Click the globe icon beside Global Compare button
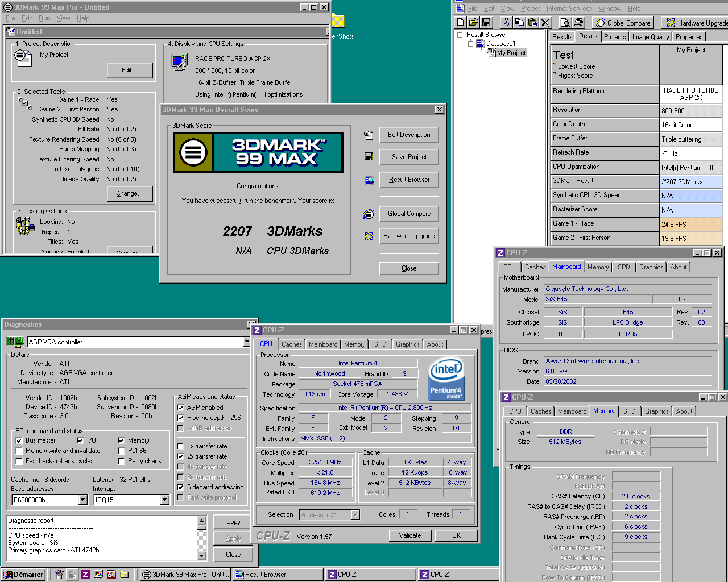The width and height of the screenshot is (728, 582). [x=369, y=214]
